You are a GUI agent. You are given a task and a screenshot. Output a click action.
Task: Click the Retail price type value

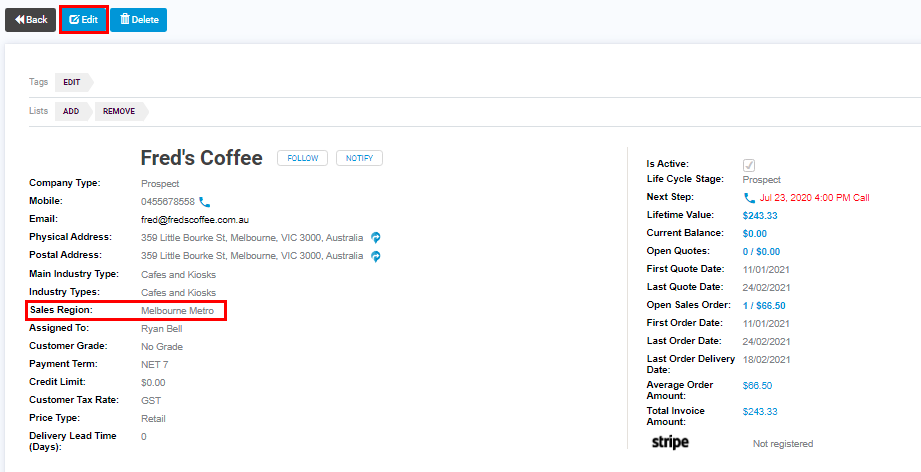click(x=153, y=419)
